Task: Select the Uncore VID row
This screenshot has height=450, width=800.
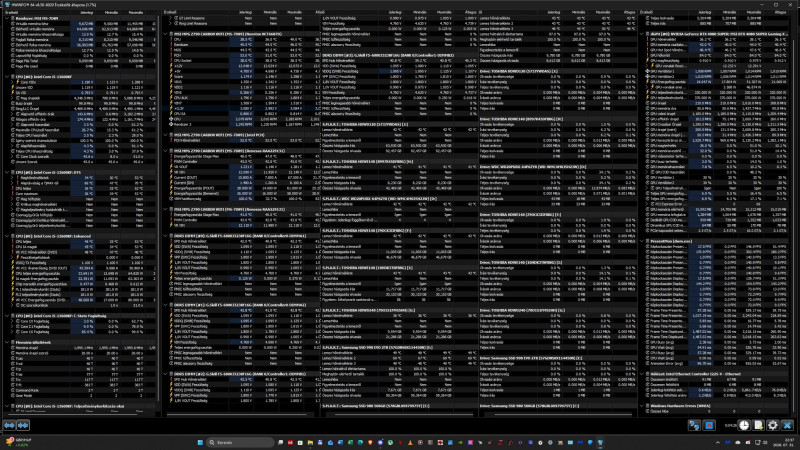Action: (x=81, y=87)
